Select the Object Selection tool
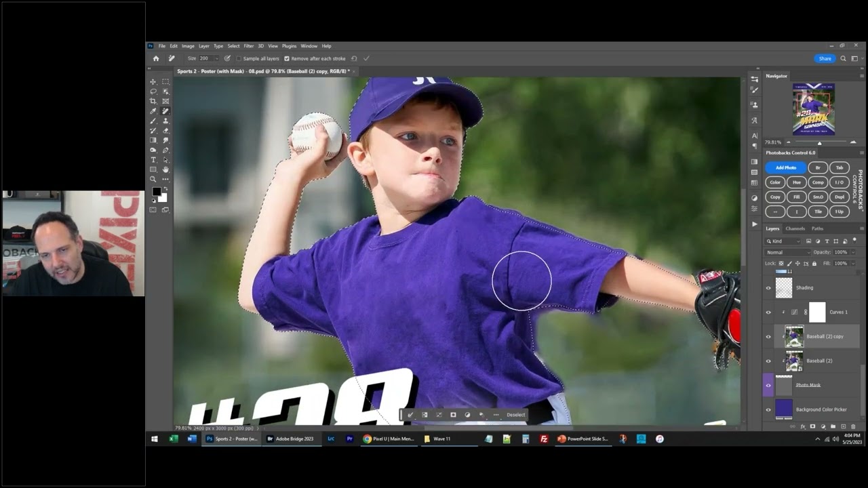The image size is (868, 488). 165,91
